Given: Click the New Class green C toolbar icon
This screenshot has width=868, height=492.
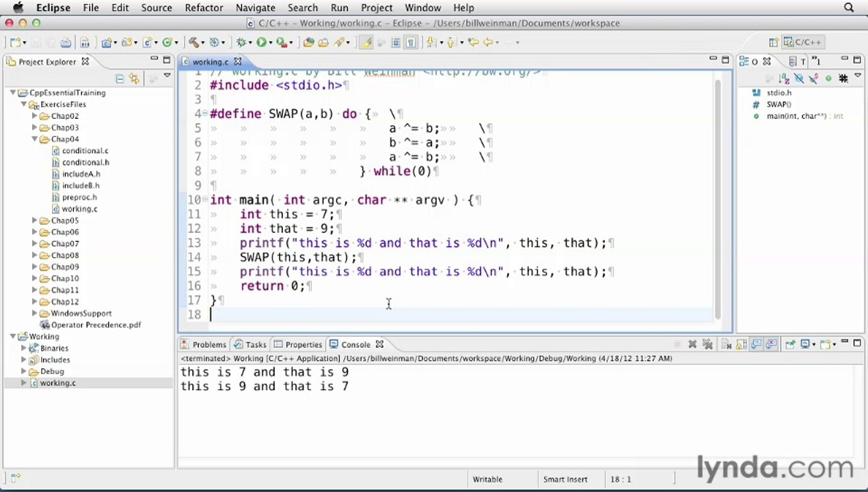Looking at the screenshot, I should (x=167, y=42).
